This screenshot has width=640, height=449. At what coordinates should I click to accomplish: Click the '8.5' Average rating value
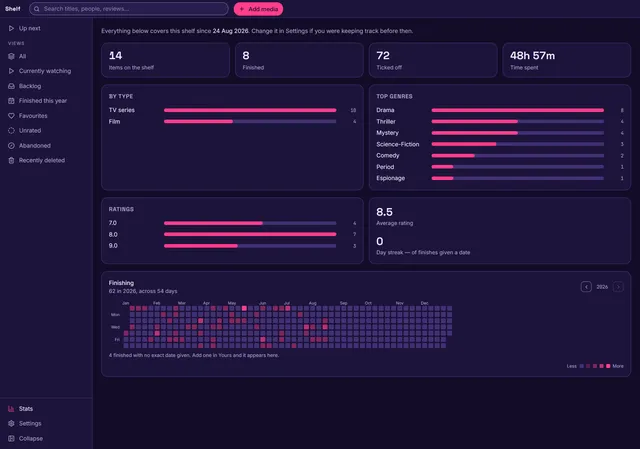point(384,212)
